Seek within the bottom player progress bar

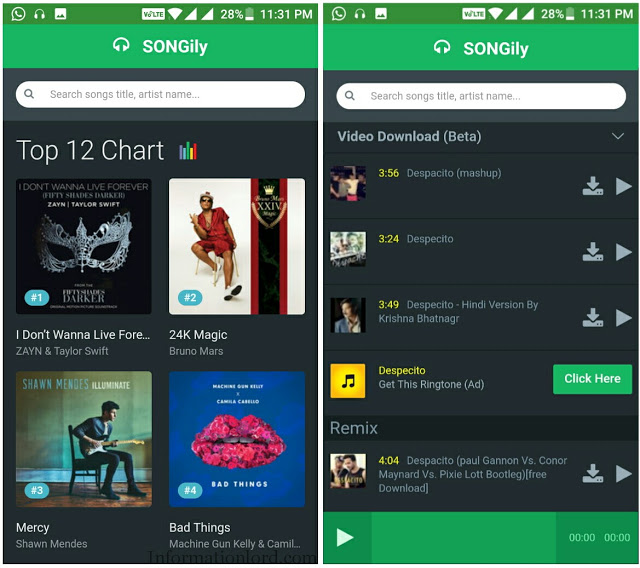coord(463,537)
